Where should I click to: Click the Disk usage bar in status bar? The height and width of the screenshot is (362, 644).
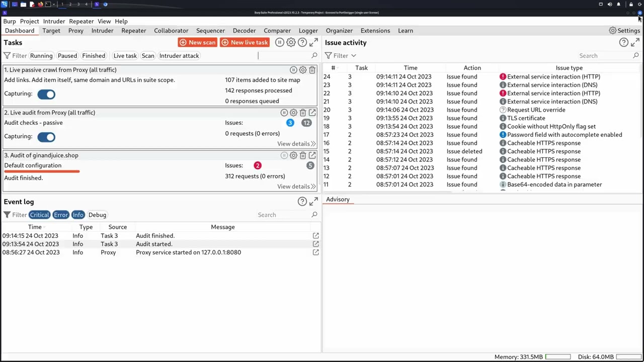click(x=628, y=357)
